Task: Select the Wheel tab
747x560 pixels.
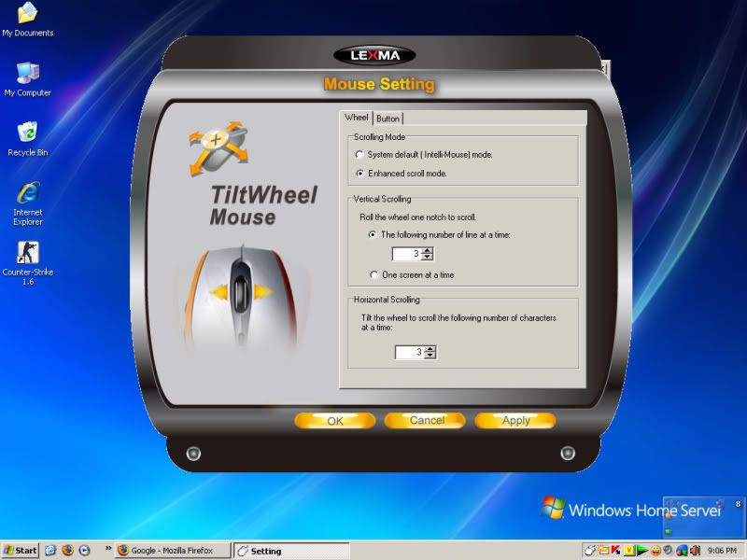Action: pos(356,118)
